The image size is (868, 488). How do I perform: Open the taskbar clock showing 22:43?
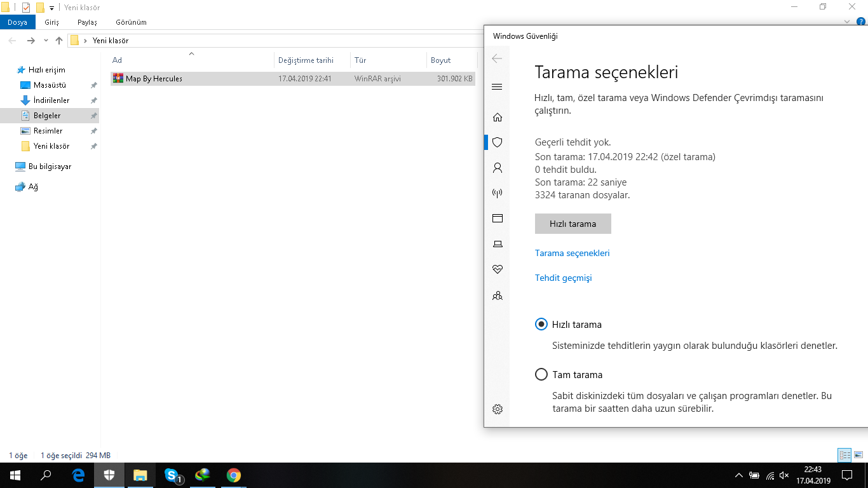tap(813, 475)
